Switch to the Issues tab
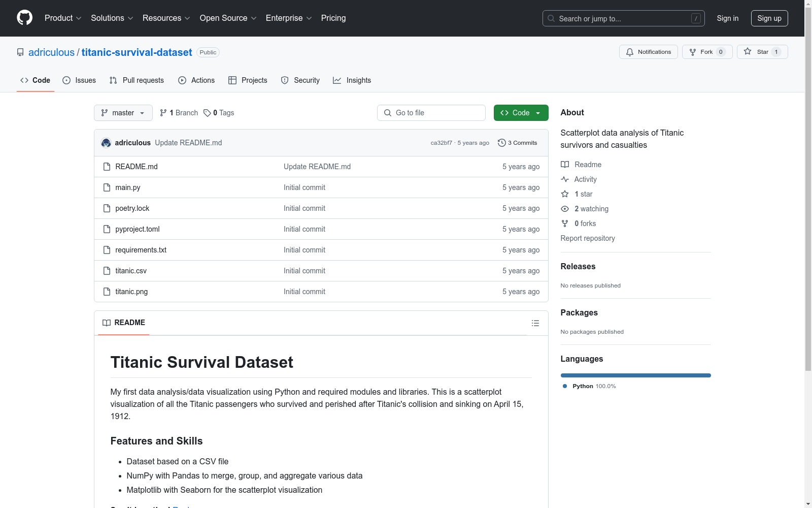The height and width of the screenshot is (508, 812). [x=79, y=80]
